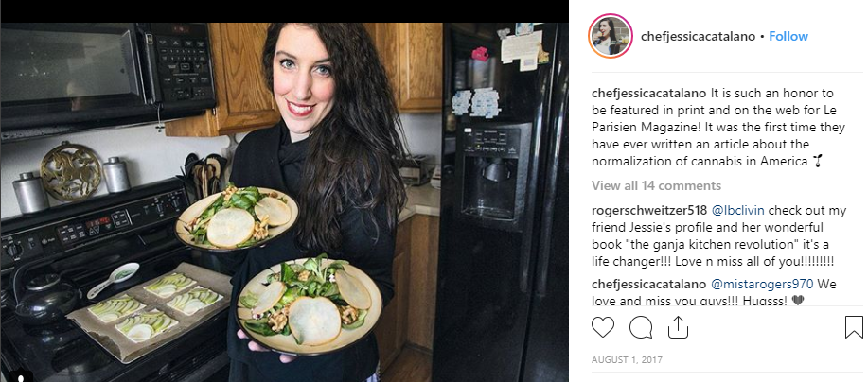The height and width of the screenshot is (382, 868).
Task: Click the seedling emoji ending the caption
Action: pos(817,162)
